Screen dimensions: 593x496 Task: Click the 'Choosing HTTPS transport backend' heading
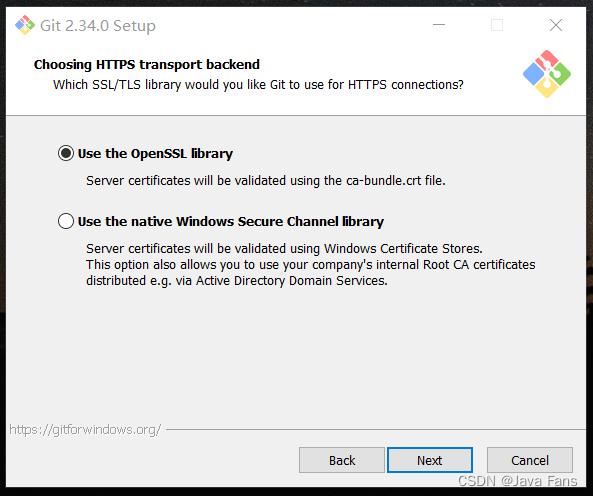[147, 65]
